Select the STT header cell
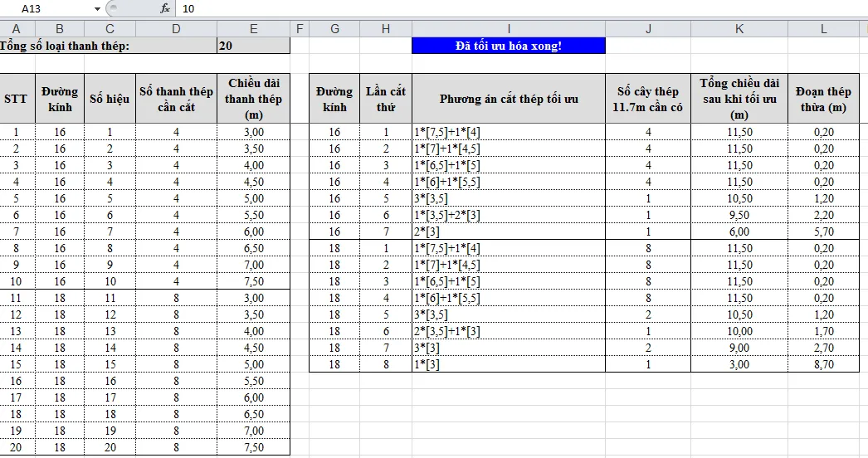868x458 pixels. tap(16, 99)
